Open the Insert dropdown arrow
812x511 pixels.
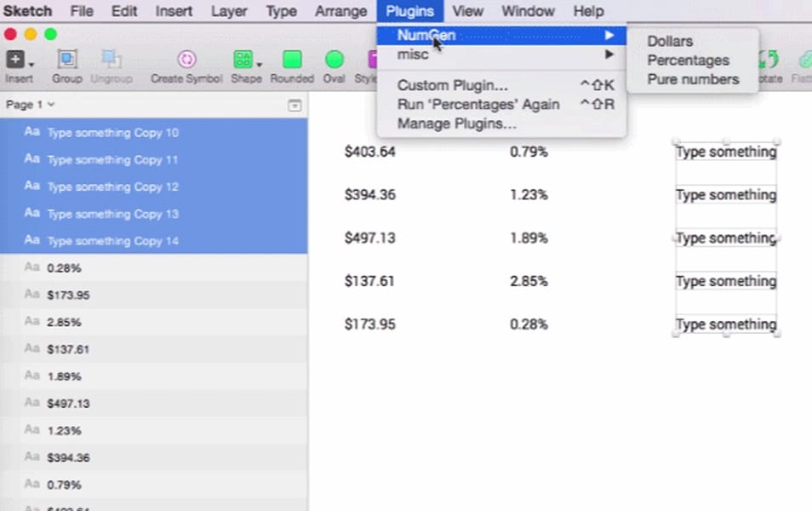(x=31, y=64)
